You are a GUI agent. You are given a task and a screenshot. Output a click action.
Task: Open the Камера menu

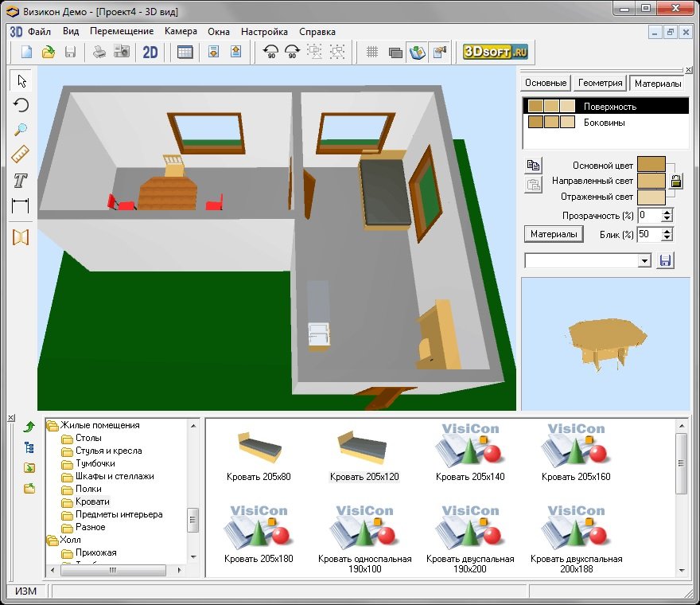coord(181,32)
